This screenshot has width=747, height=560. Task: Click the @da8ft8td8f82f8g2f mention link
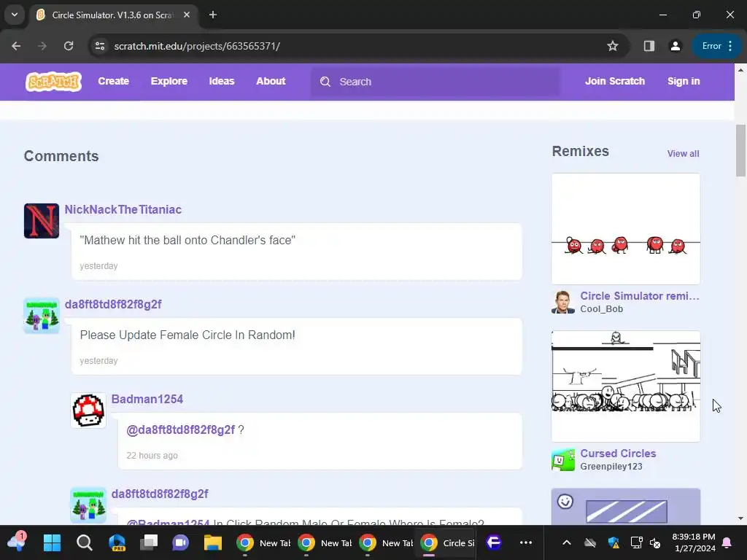(x=181, y=430)
